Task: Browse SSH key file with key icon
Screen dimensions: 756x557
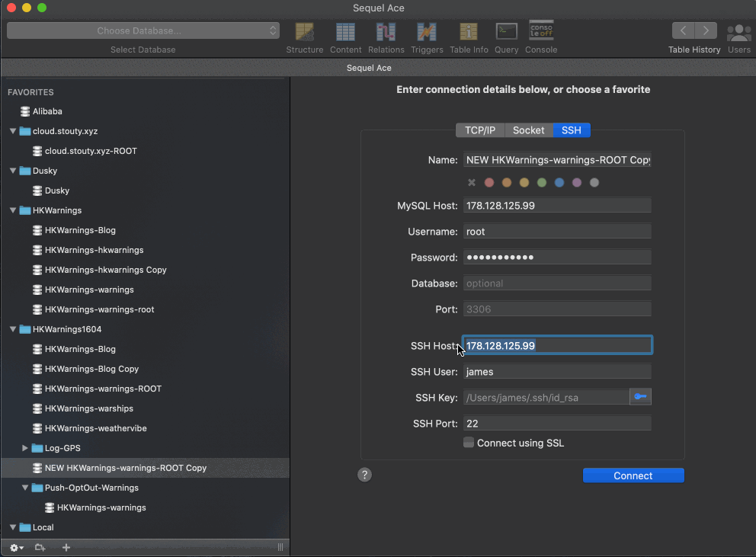Action: tap(640, 396)
